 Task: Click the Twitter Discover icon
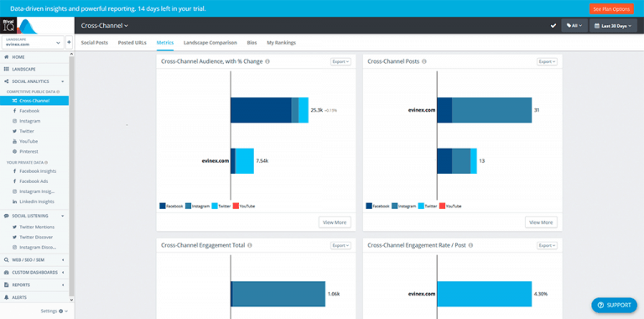tap(14, 238)
